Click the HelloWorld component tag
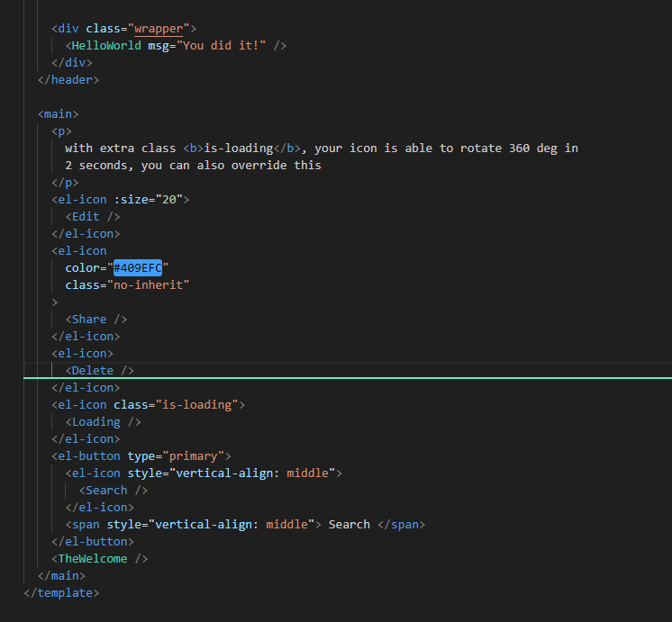 106,45
